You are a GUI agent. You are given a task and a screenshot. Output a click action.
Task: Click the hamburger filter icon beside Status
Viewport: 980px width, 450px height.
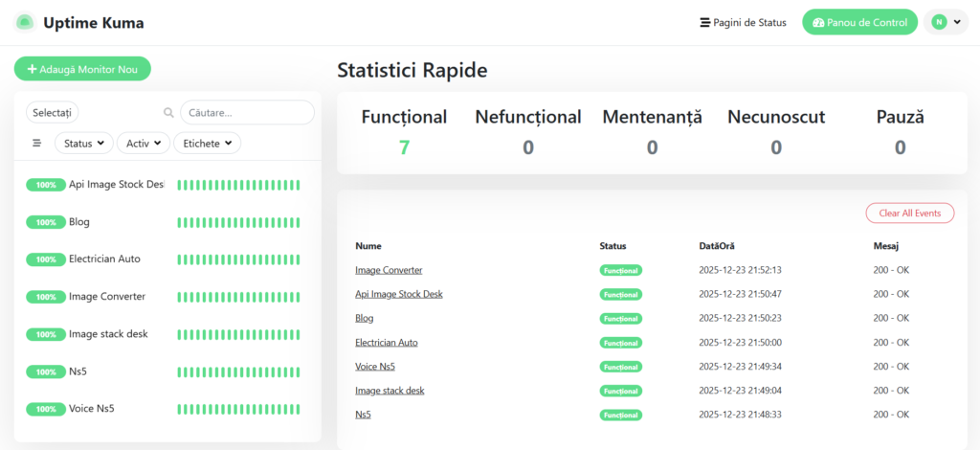pos(37,143)
